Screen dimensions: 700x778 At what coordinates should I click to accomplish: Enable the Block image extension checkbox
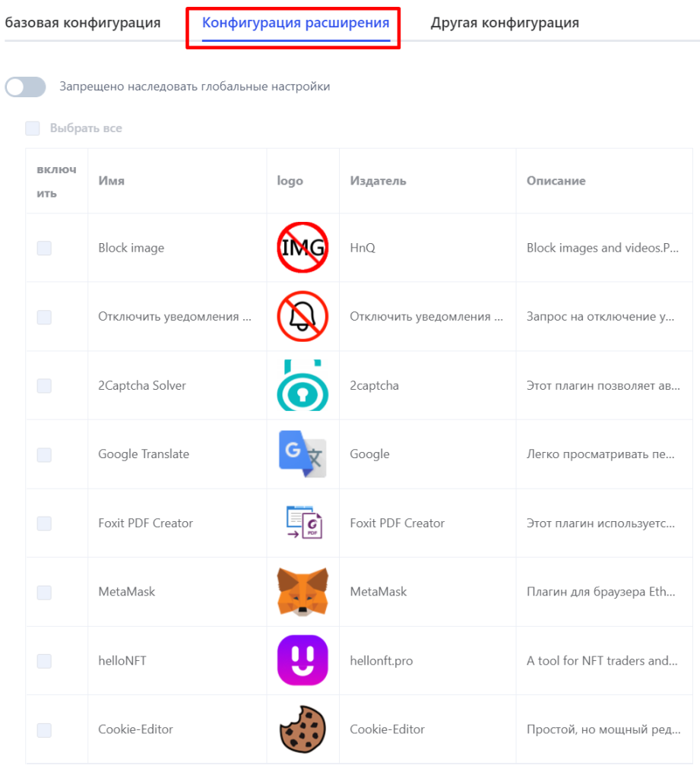[x=44, y=248]
